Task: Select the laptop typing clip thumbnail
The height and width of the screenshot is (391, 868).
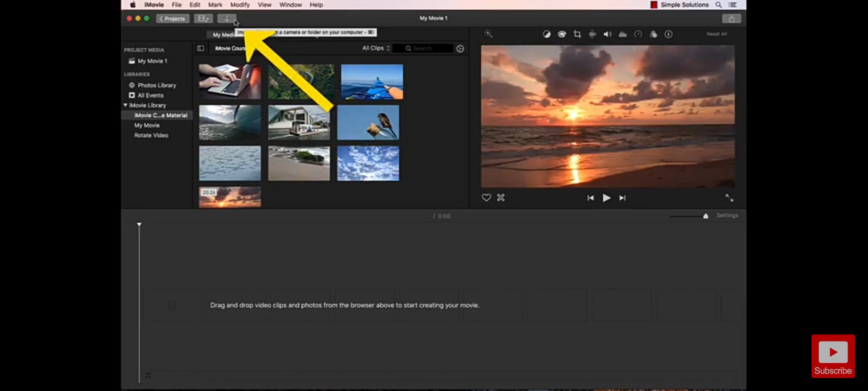Action: coord(230,81)
